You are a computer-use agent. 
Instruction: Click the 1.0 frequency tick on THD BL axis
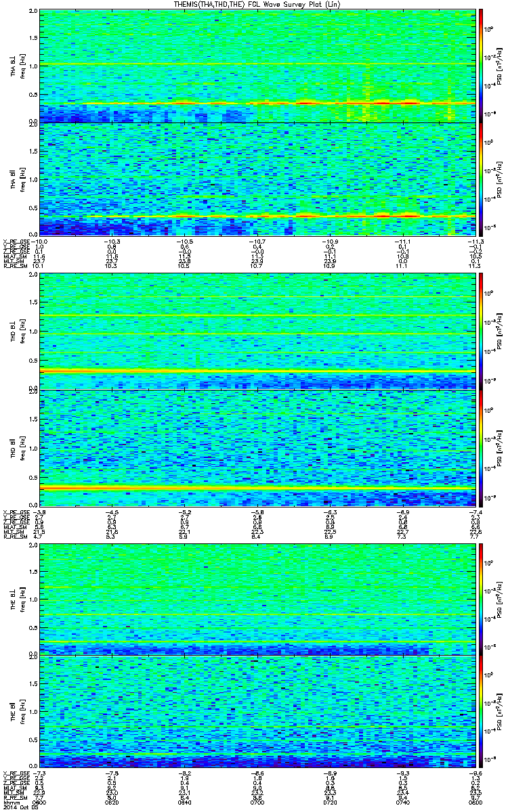coord(33,333)
